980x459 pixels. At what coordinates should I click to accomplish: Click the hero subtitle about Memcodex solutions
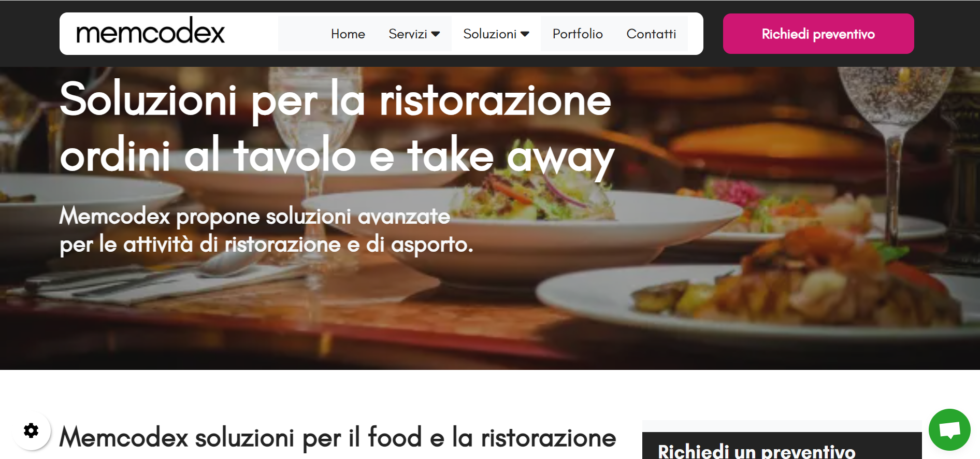pyautogui.click(x=266, y=231)
